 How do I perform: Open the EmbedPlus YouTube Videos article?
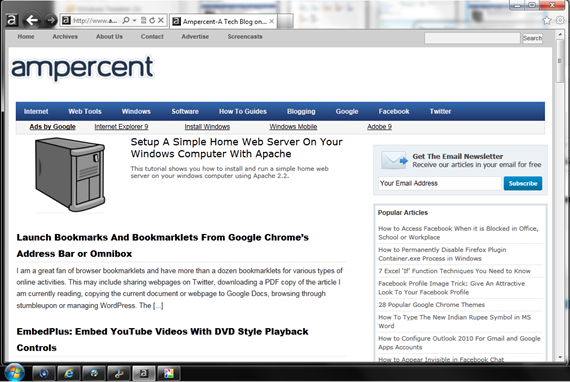pyautogui.click(x=162, y=339)
